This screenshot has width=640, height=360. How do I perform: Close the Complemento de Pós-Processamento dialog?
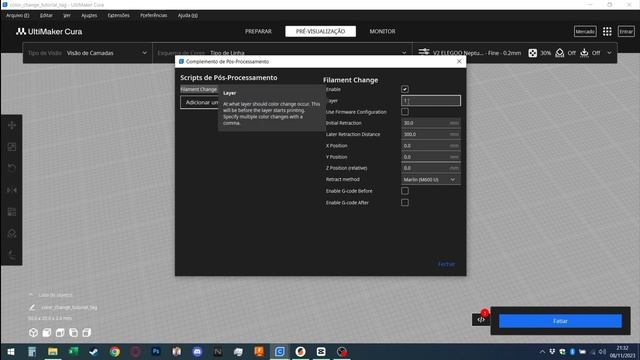point(459,61)
